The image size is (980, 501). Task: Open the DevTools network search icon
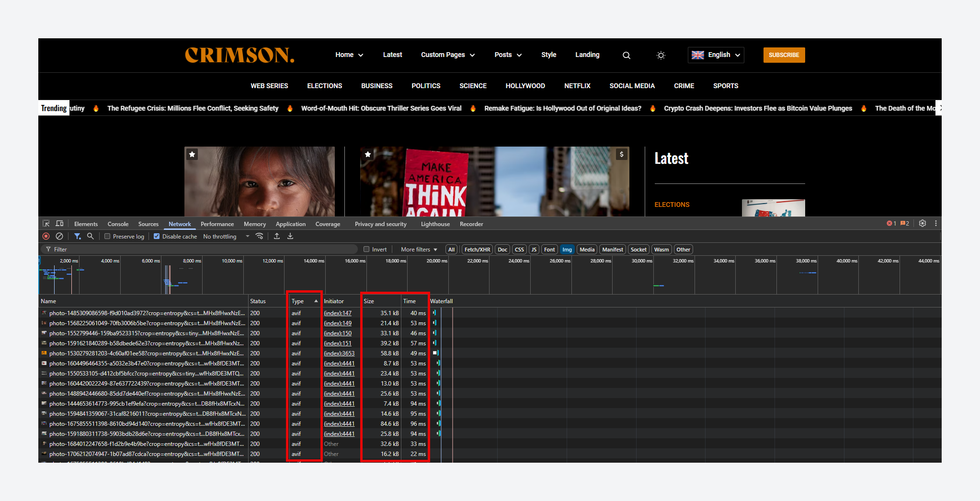pos(90,236)
